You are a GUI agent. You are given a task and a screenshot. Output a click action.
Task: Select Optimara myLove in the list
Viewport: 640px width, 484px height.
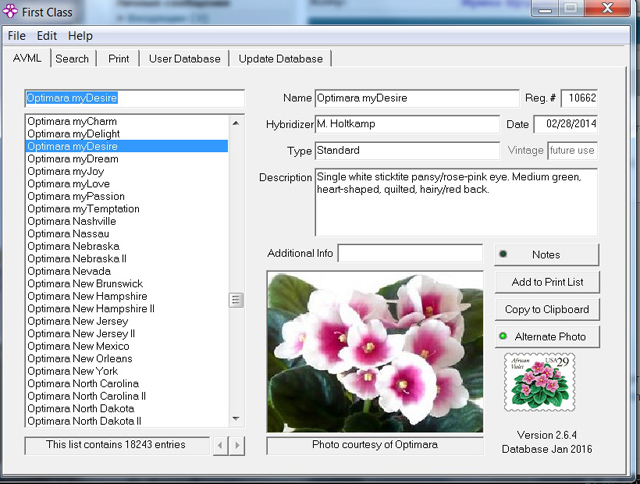127,184
